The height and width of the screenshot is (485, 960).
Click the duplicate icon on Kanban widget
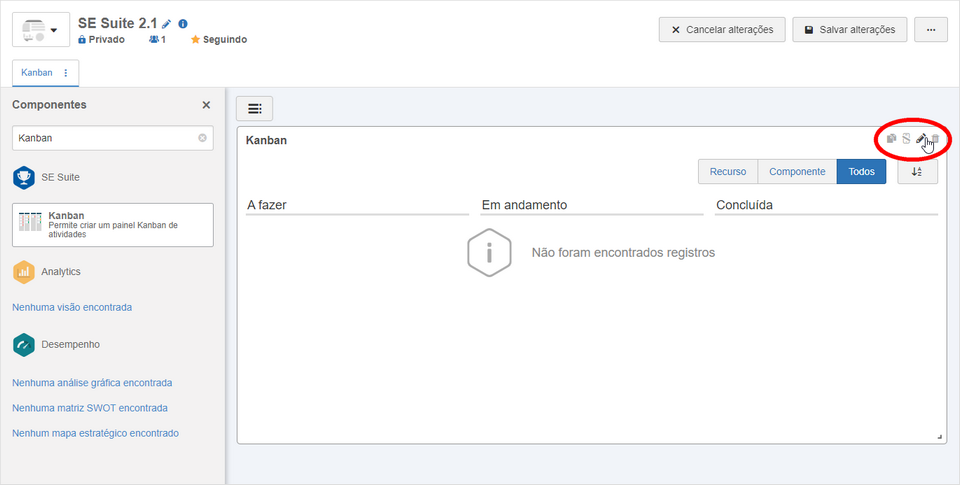click(x=891, y=139)
